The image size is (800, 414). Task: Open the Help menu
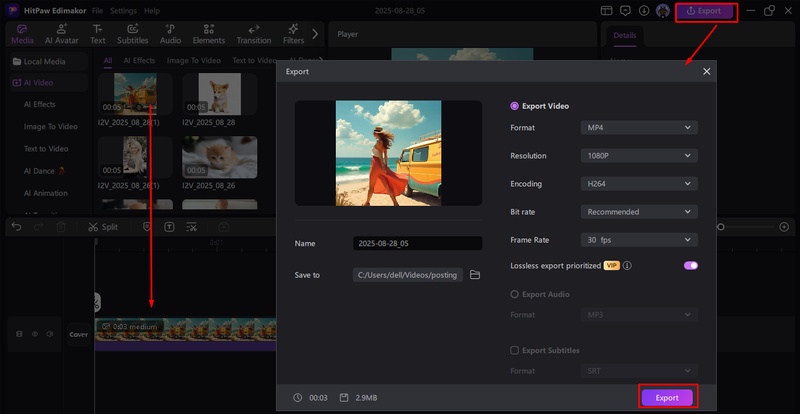[x=152, y=11]
